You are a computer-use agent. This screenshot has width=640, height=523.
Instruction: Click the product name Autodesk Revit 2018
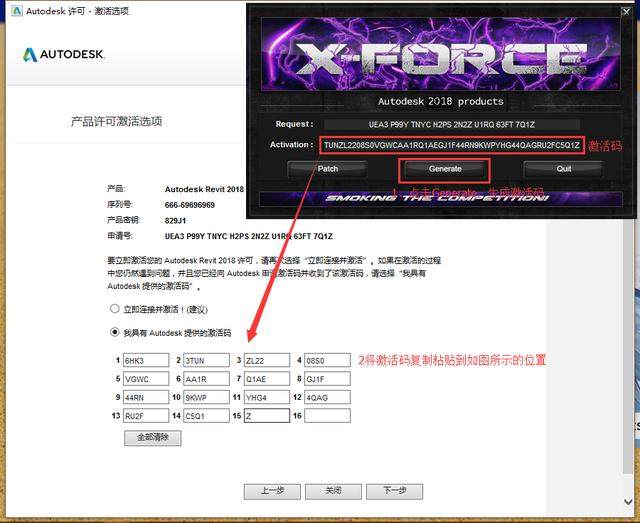(204, 189)
